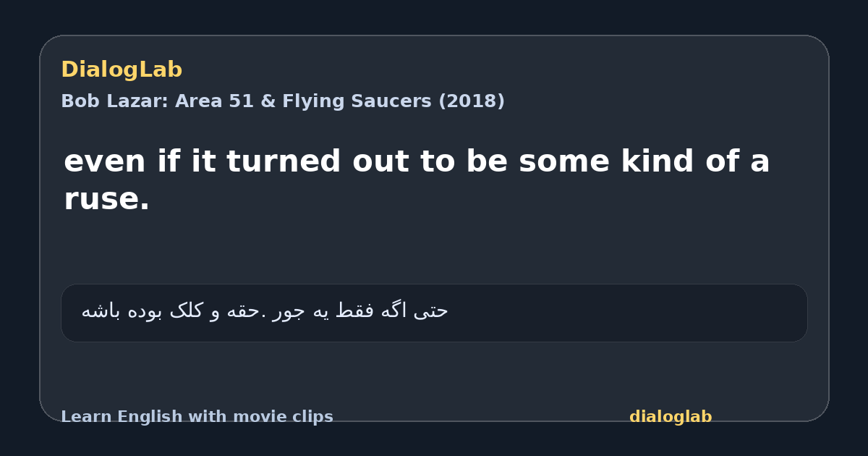Open the yellow dialoglab handle
868x456 pixels.
(x=671, y=417)
